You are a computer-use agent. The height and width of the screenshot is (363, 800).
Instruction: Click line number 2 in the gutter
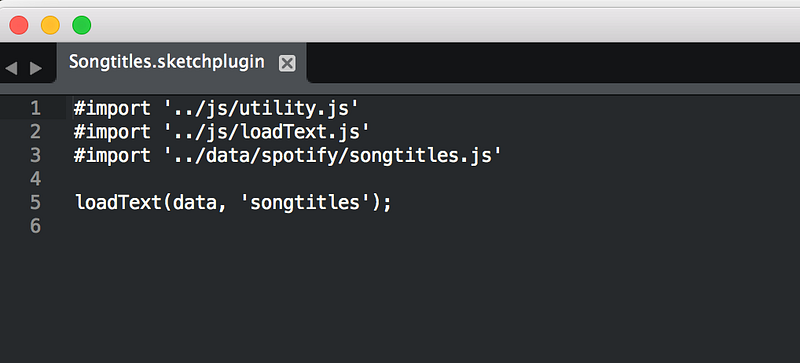pyautogui.click(x=35, y=132)
